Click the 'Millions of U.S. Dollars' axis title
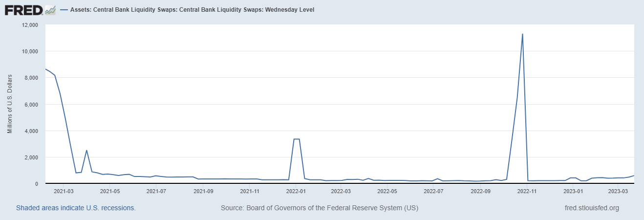Viewport: 644px width, 220px height. point(10,104)
